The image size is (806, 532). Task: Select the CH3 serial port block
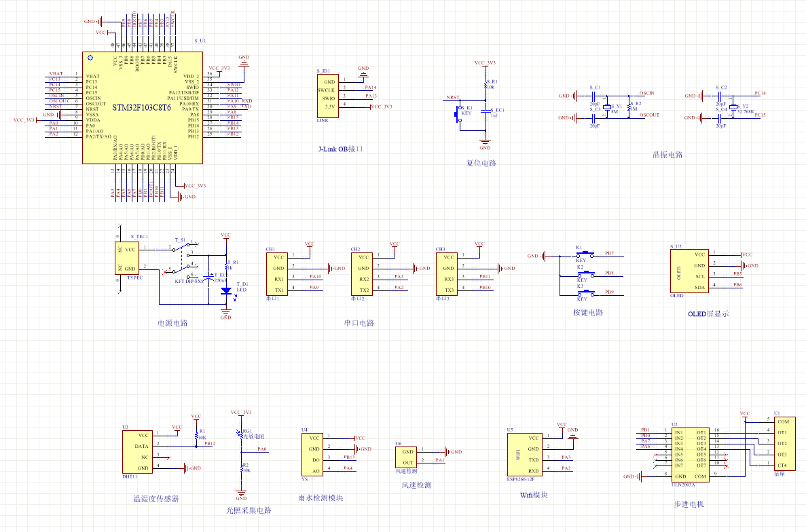point(446,273)
